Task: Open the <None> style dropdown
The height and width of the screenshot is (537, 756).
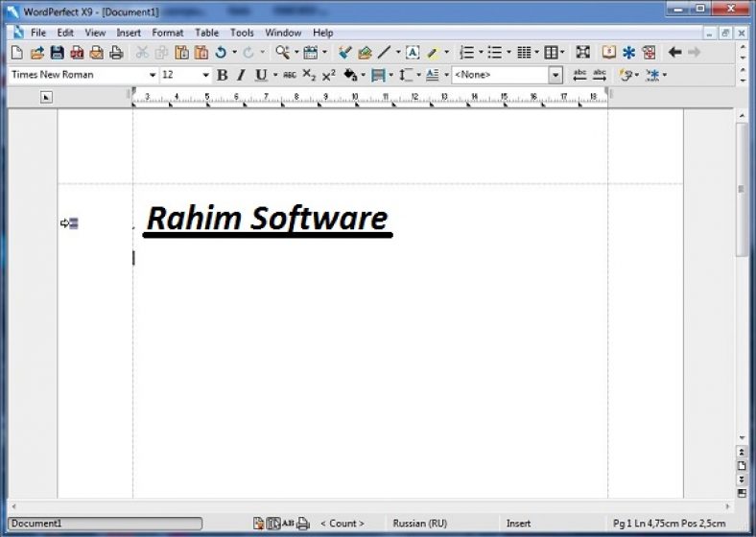Action: pos(555,75)
